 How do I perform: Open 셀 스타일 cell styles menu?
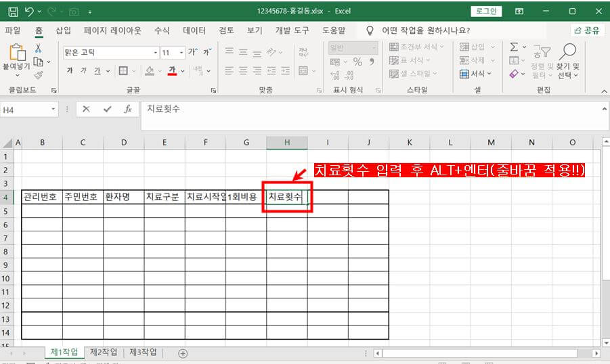(413, 74)
